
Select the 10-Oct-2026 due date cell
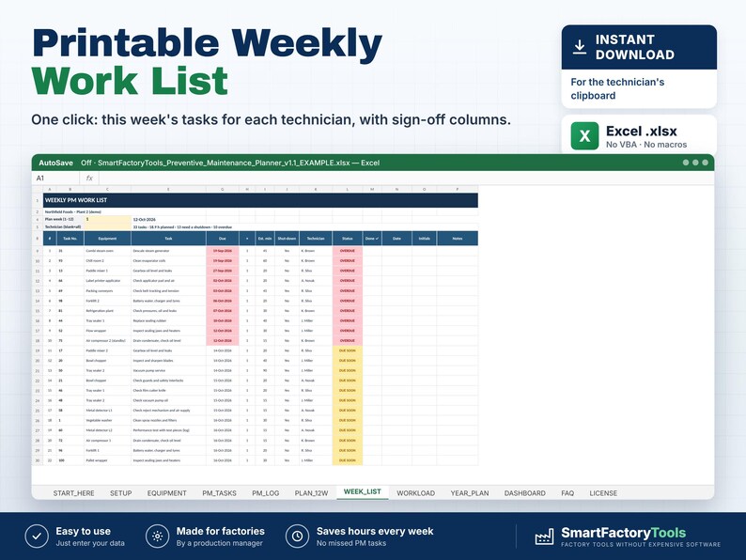(x=222, y=320)
